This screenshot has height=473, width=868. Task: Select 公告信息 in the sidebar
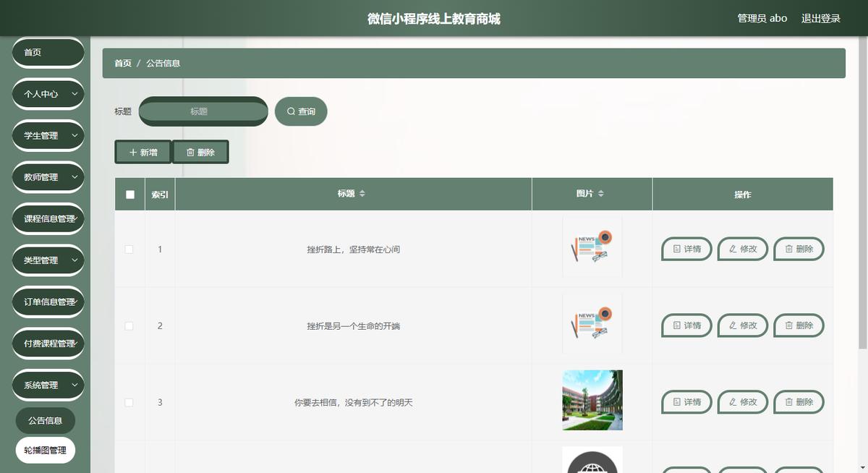coord(45,420)
